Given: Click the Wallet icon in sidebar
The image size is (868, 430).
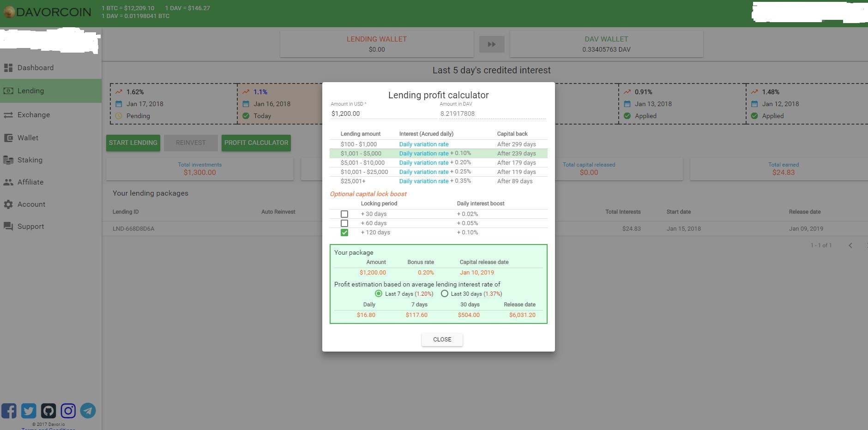Looking at the screenshot, I should click(x=8, y=138).
